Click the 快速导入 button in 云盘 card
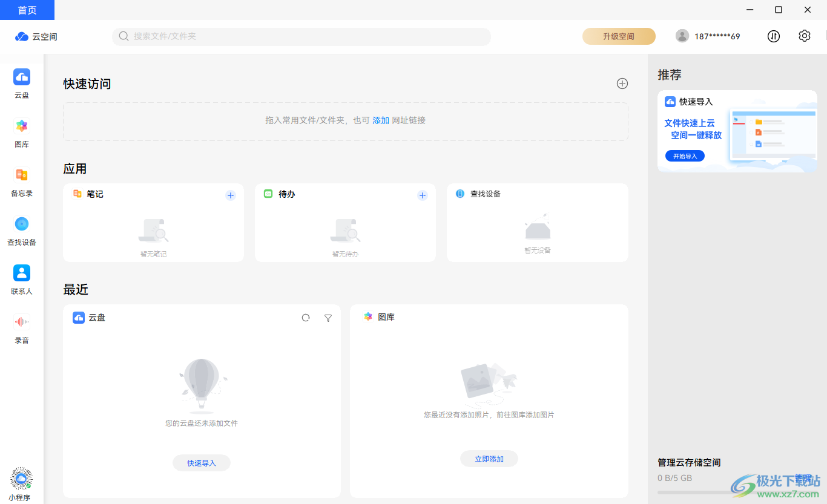This screenshot has width=827, height=504. (x=202, y=463)
